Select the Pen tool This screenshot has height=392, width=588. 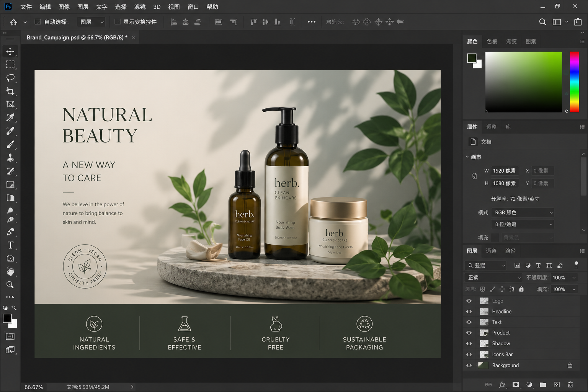tap(10, 232)
